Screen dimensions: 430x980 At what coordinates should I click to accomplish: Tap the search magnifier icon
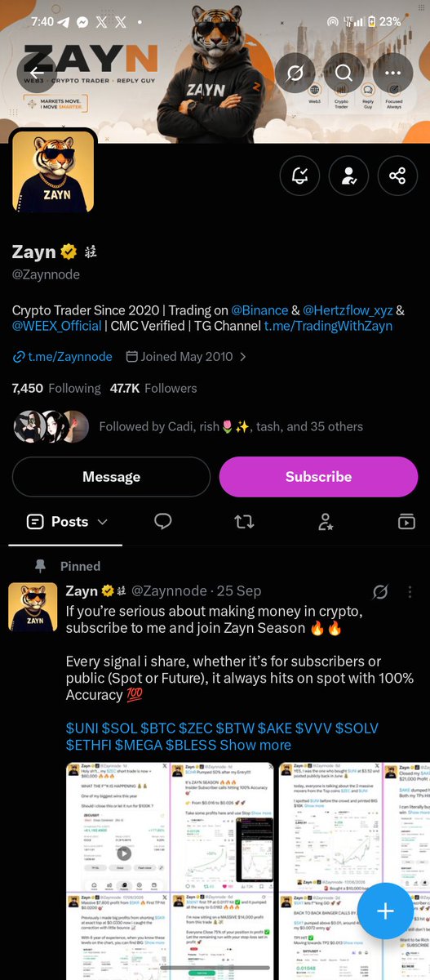(344, 73)
